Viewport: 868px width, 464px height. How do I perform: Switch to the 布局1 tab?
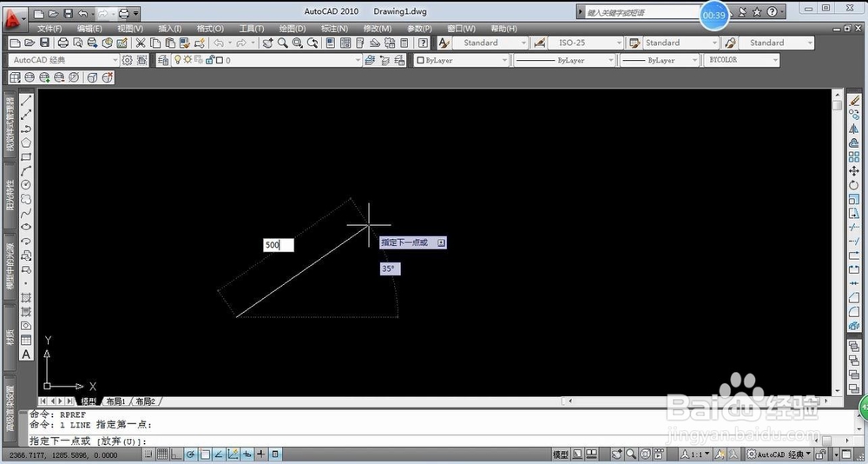click(115, 401)
